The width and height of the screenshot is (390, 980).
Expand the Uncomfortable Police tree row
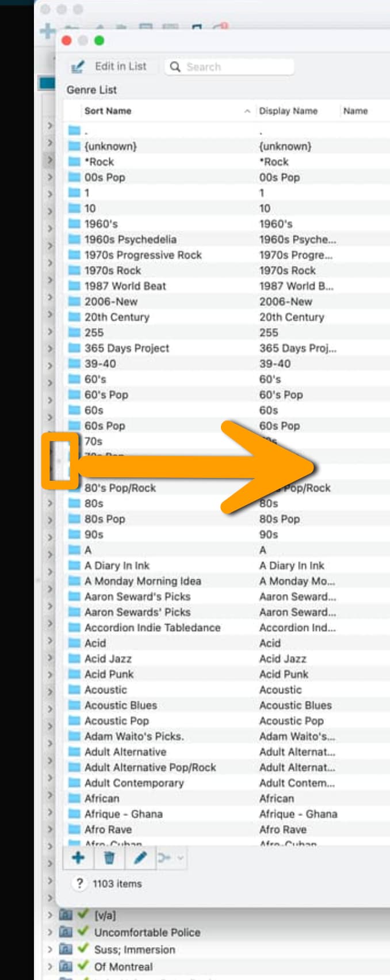click(50, 932)
